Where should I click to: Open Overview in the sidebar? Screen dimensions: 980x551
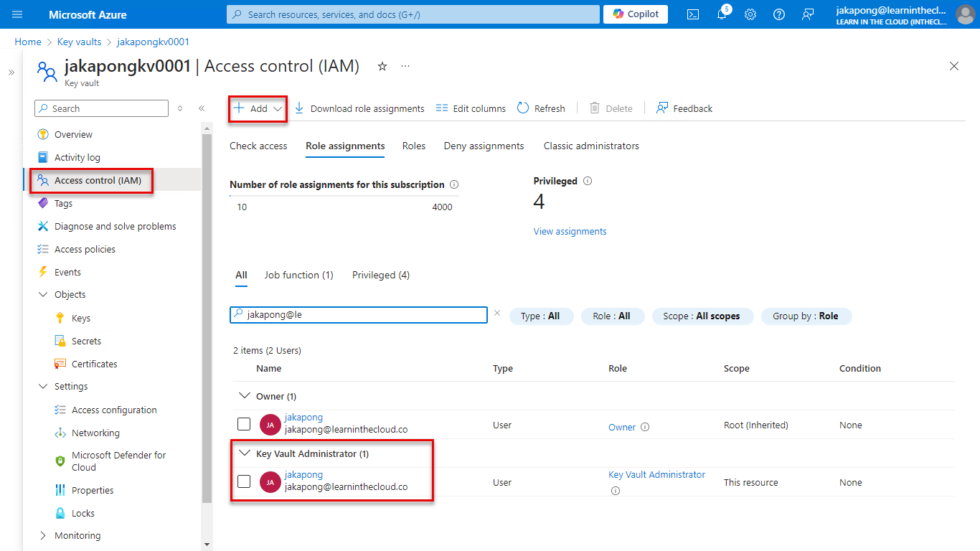(x=73, y=134)
